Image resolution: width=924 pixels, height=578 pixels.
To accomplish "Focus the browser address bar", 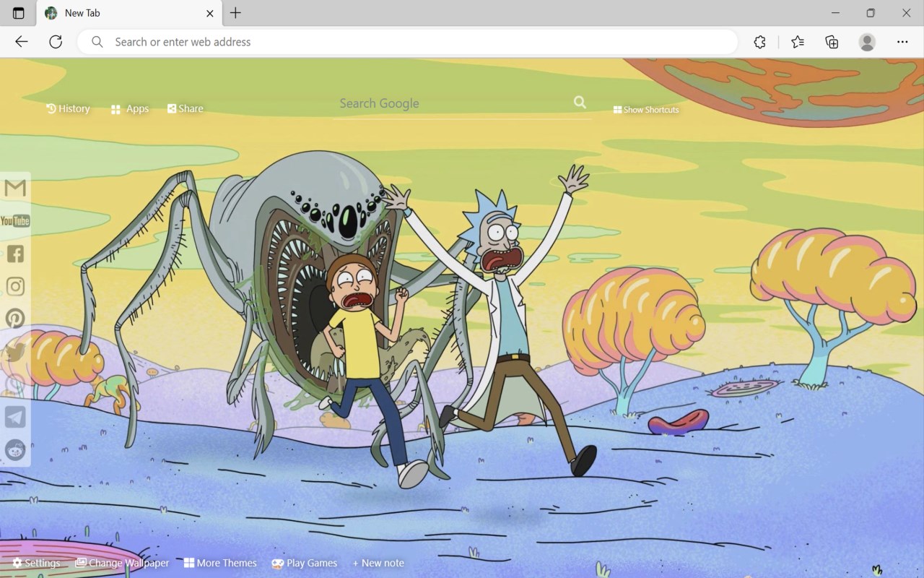I will click(408, 42).
